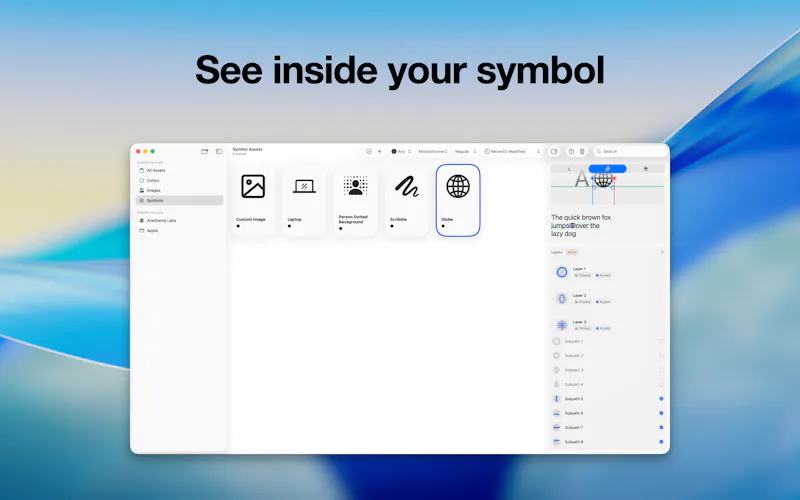Click the Subpath 5 vertical line icon
Viewport: 800px width, 500px height.
coord(557,399)
